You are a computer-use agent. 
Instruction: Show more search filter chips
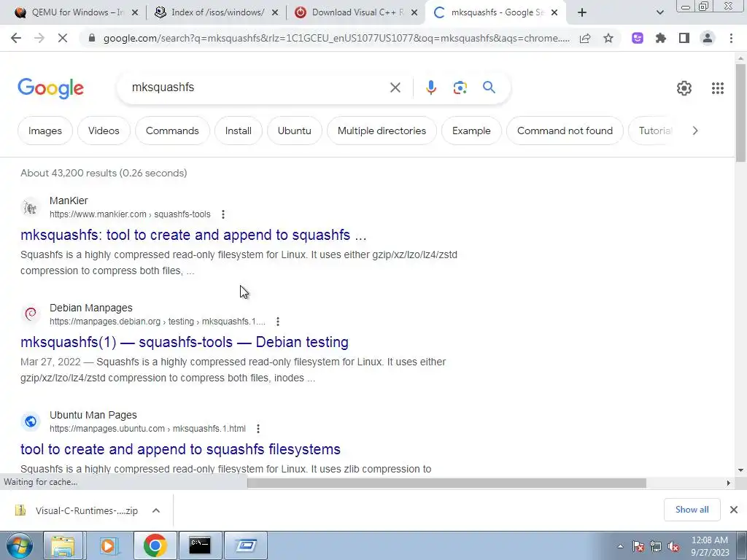695,131
